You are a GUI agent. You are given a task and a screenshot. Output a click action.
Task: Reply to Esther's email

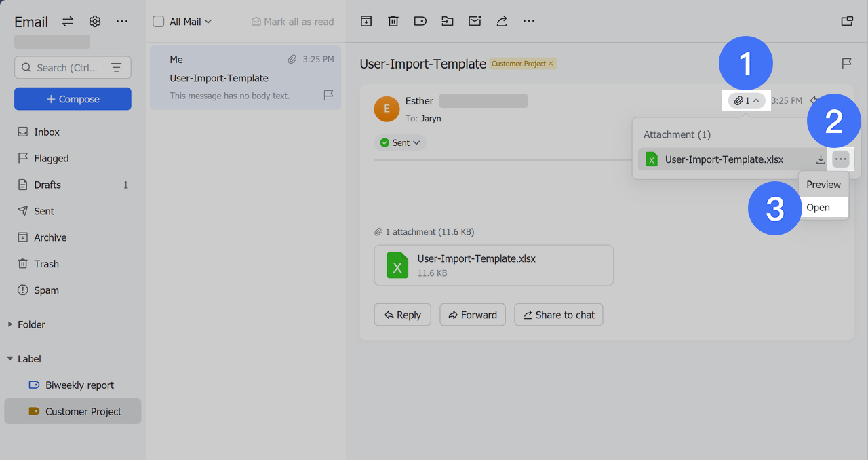coord(402,314)
